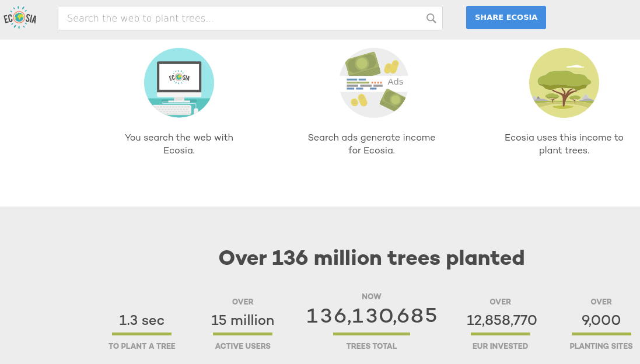Click the '15 million' value
Screen dimensions: 640x364
(243, 320)
